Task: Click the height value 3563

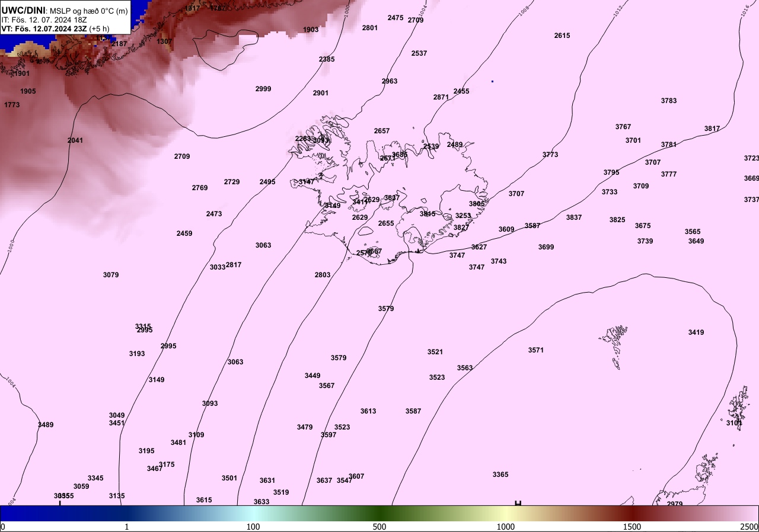Action: coord(465,368)
